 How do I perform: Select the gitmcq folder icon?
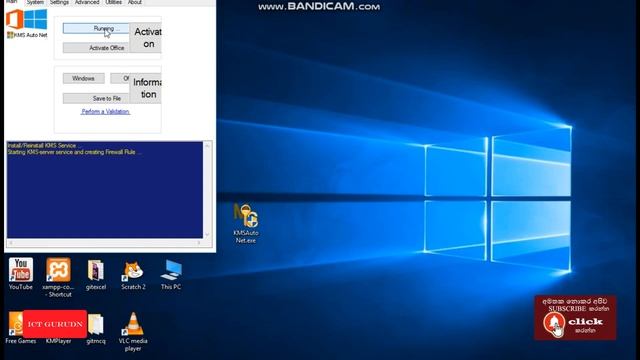point(96,329)
